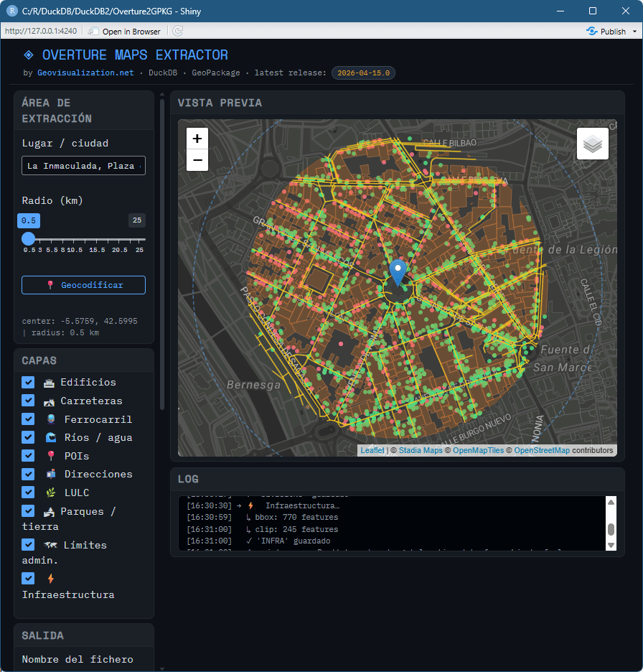The width and height of the screenshot is (643, 672).
Task: Click the Publish icon in toolbar
Action: (592, 31)
